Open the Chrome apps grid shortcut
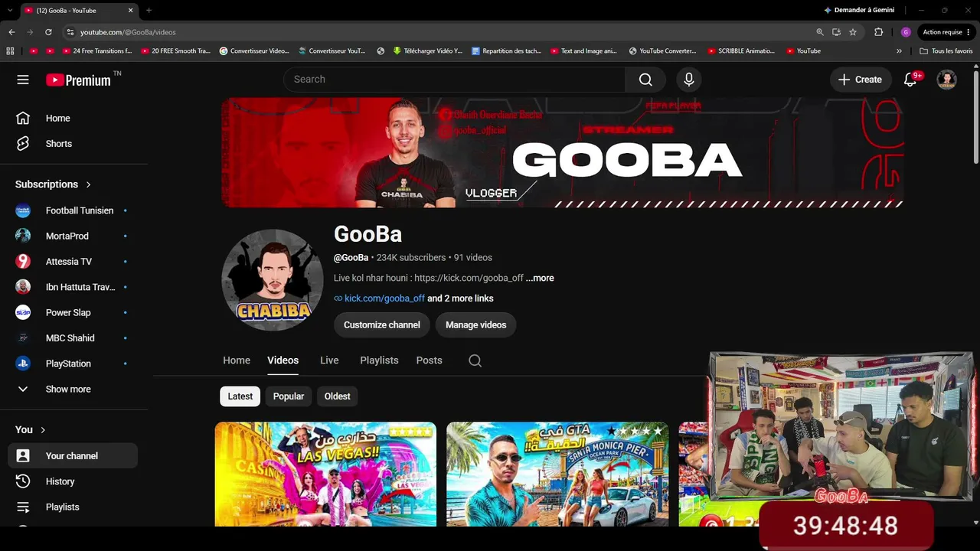The height and width of the screenshot is (551, 980). pos(10,51)
